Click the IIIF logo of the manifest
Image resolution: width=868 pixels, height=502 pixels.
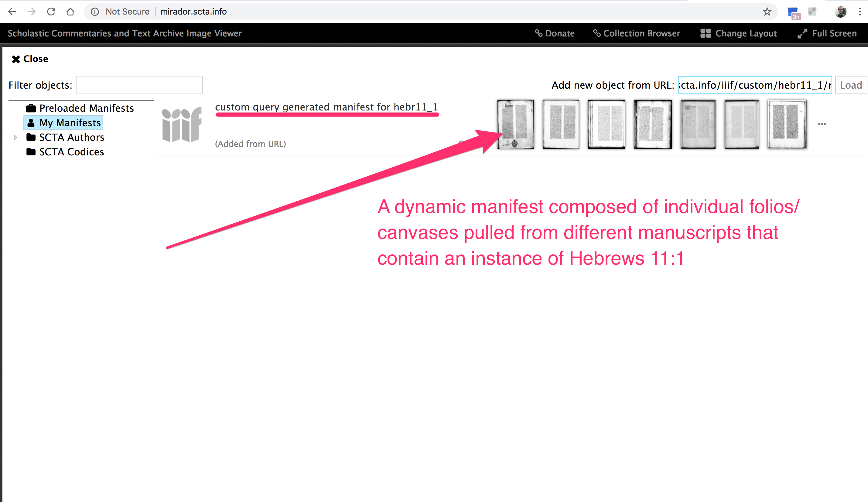point(182,125)
